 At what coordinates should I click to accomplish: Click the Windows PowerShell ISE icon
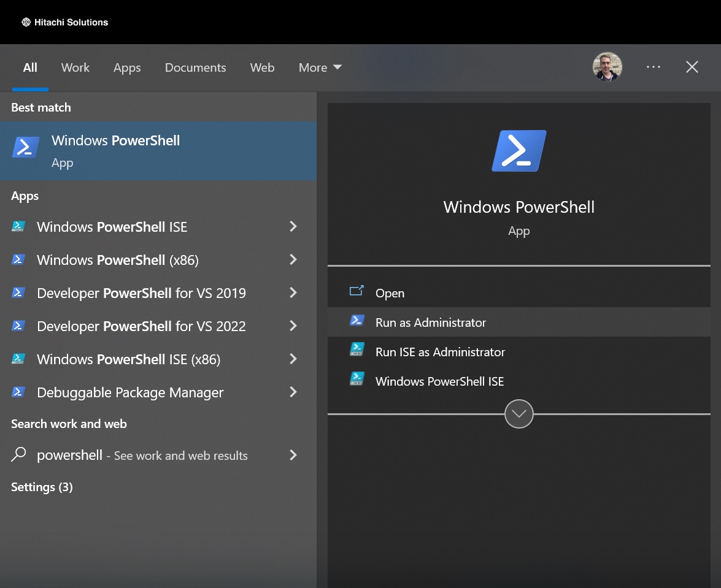tap(18, 226)
